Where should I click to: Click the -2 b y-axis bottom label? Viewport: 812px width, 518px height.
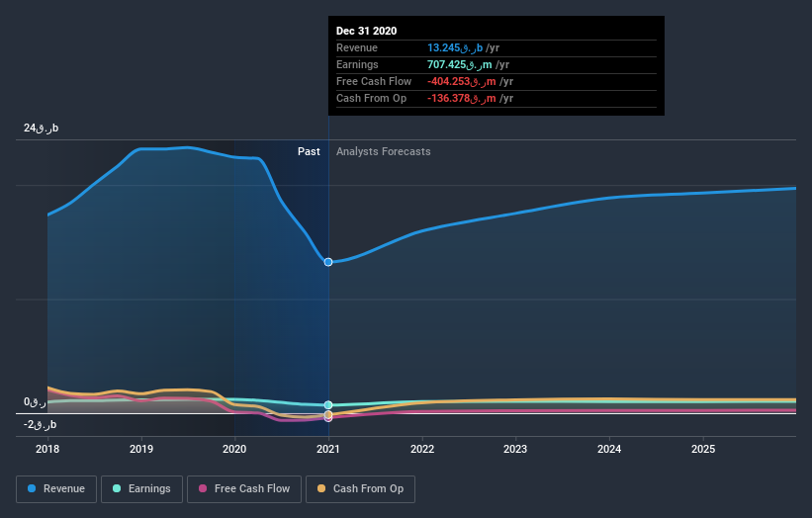pyautogui.click(x=40, y=424)
